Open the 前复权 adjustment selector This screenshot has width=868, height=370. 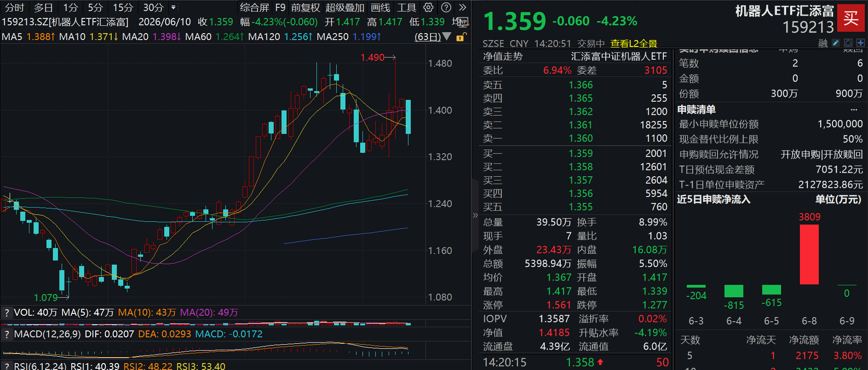pyautogui.click(x=305, y=8)
